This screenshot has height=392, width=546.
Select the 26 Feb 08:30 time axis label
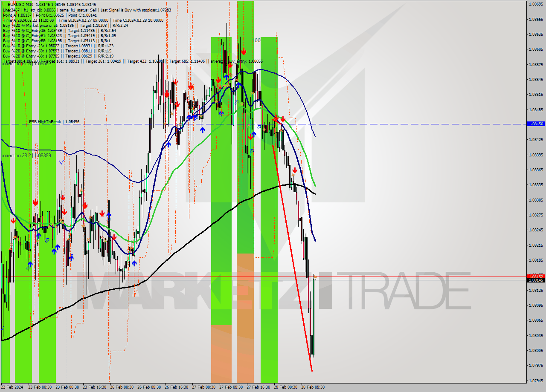[149, 387]
